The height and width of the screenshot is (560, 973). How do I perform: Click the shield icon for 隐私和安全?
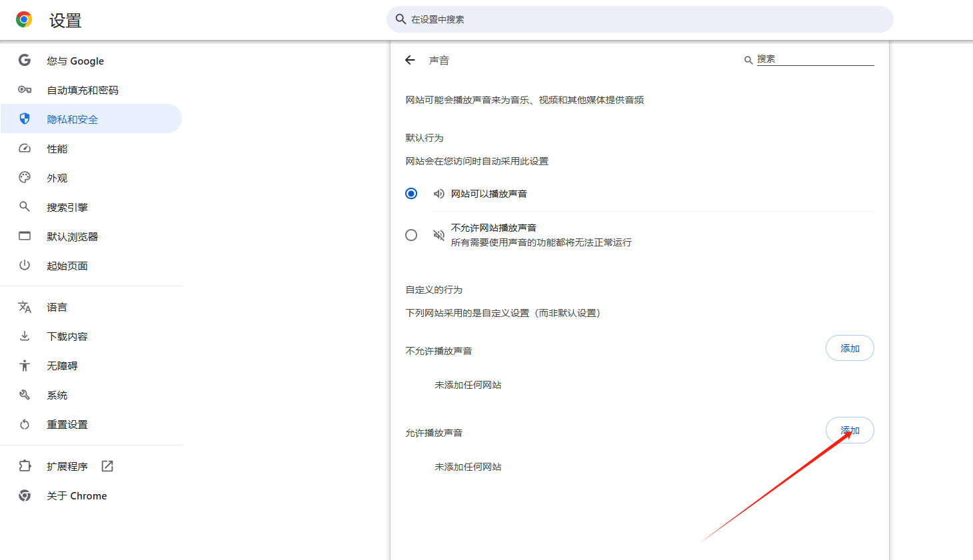25,119
